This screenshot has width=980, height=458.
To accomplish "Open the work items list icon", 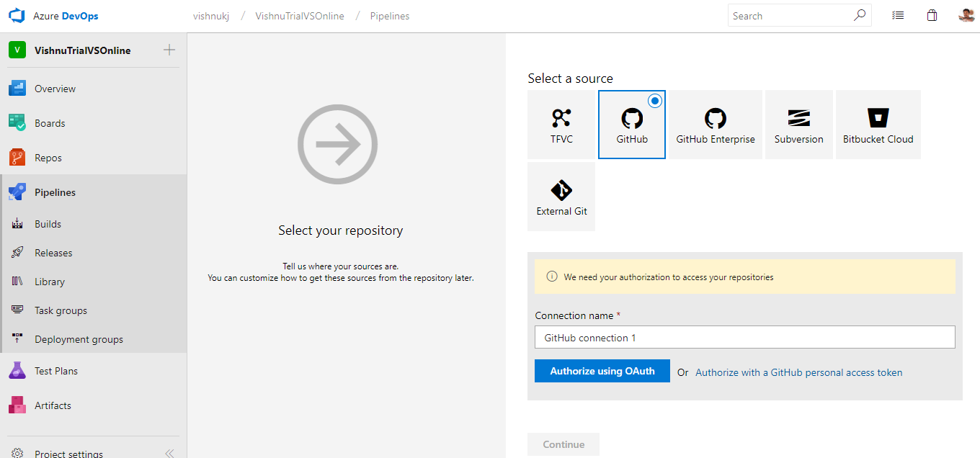I will pyautogui.click(x=898, y=15).
